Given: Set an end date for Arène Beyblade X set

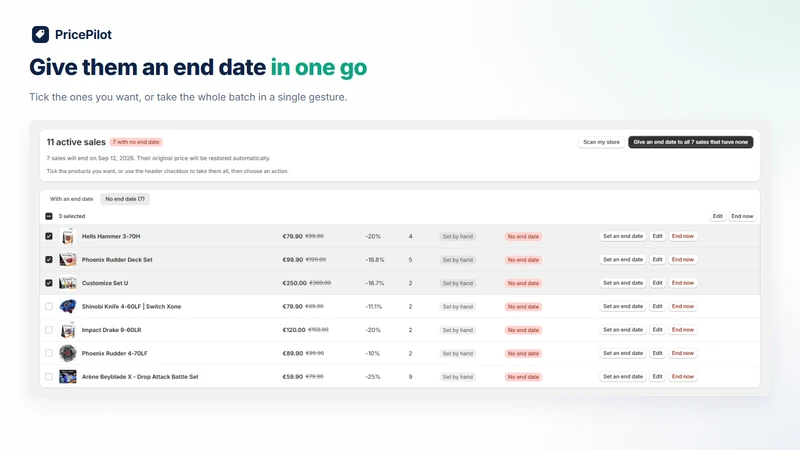Looking at the screenshot, I should (623, 377).
